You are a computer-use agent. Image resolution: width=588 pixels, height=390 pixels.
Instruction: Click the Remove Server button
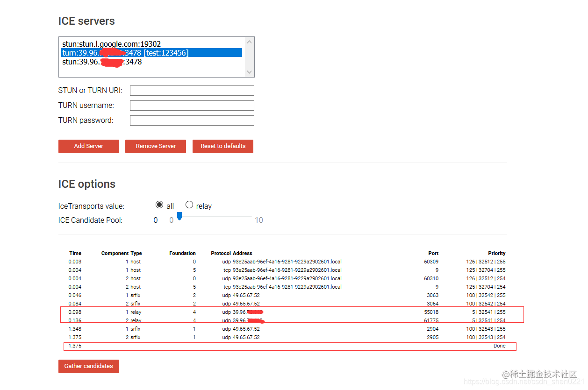point(156,146)
